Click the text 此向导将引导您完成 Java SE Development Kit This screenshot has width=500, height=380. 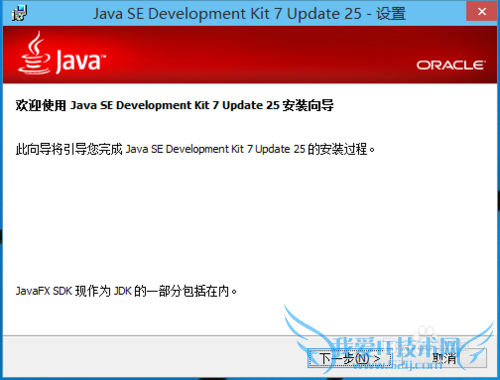tap(195, 149)
